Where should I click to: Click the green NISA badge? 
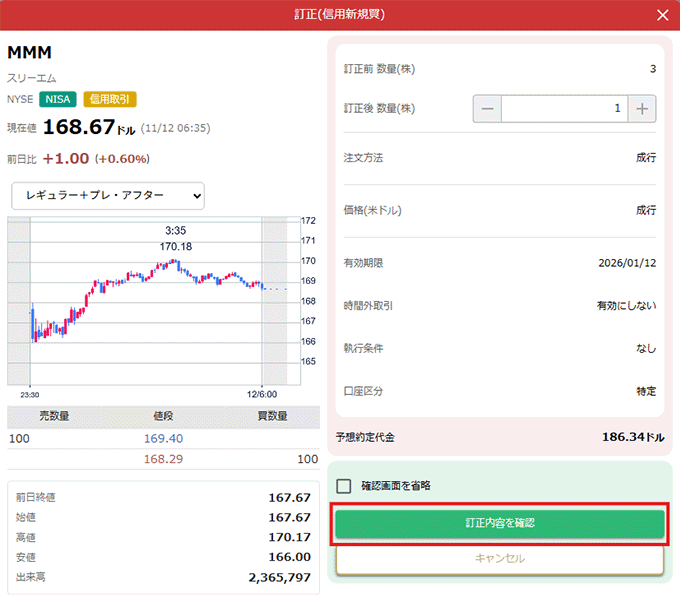pos(58,99)
